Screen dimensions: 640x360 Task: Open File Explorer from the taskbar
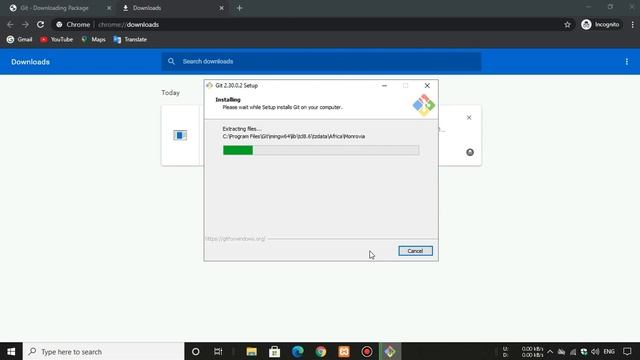(x=251, y=351)
